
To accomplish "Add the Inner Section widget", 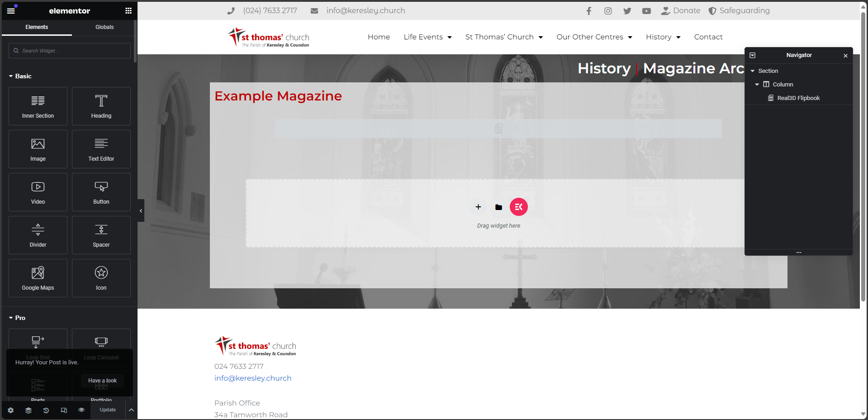I will click(38, 106).
